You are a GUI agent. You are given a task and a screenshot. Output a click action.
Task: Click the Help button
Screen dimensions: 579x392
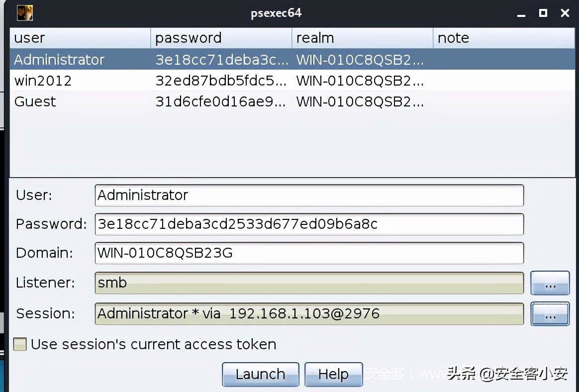tap(333, 374)
